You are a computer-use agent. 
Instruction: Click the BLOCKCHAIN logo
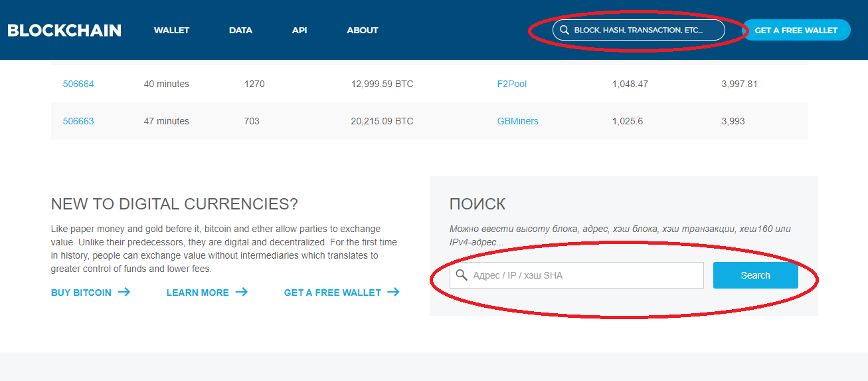click(64, 30)
